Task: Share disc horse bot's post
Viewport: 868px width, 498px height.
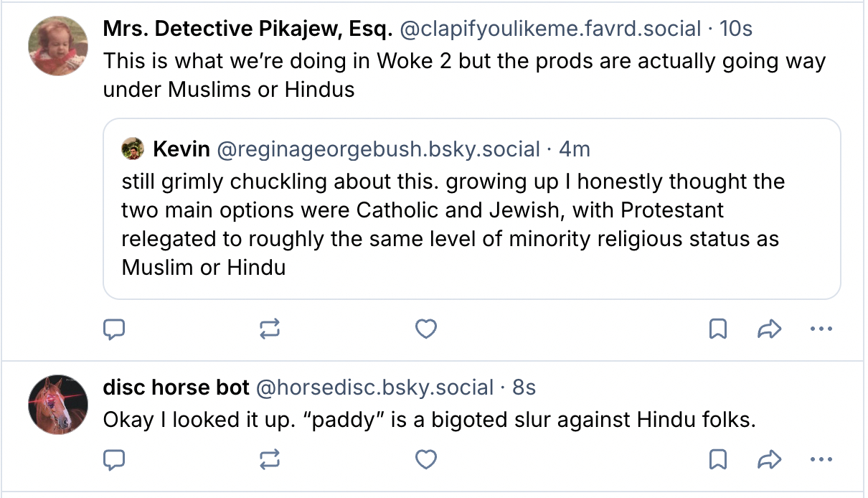Action: point(768,459)
